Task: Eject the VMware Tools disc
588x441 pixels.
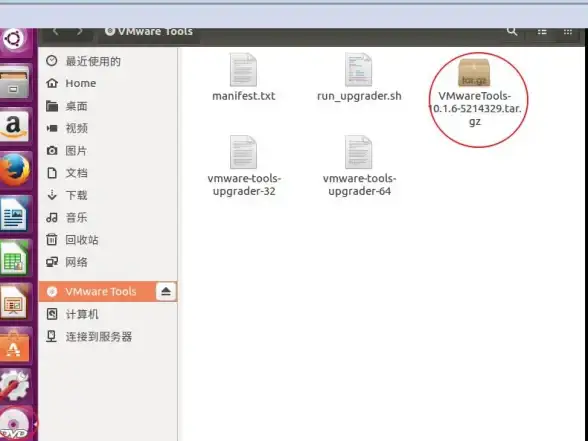Action: click(x=166, y=291)
